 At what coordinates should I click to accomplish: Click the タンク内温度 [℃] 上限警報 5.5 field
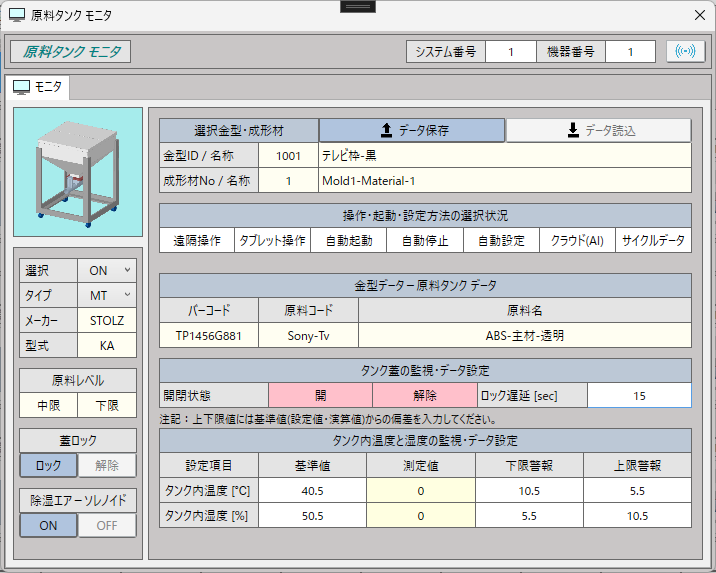pyautogui.click(x=637, y=491)
